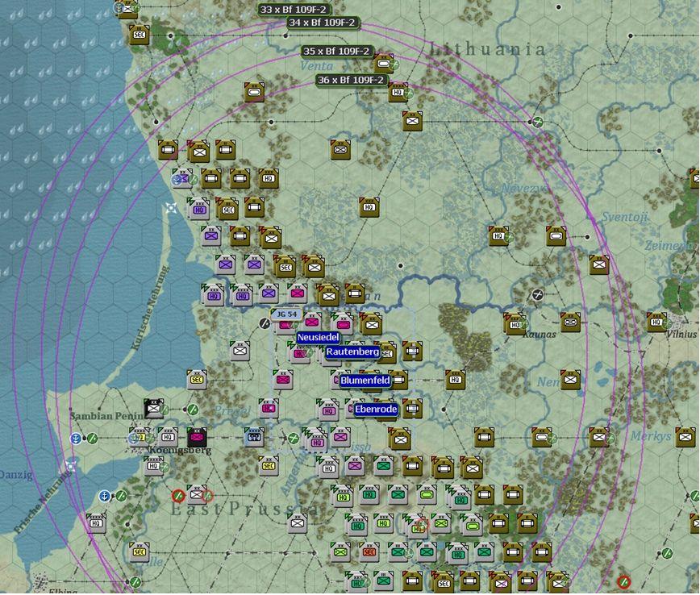Select the yellow SEC counter above the Alle river
700x595 pixels.
click(140, 552)
